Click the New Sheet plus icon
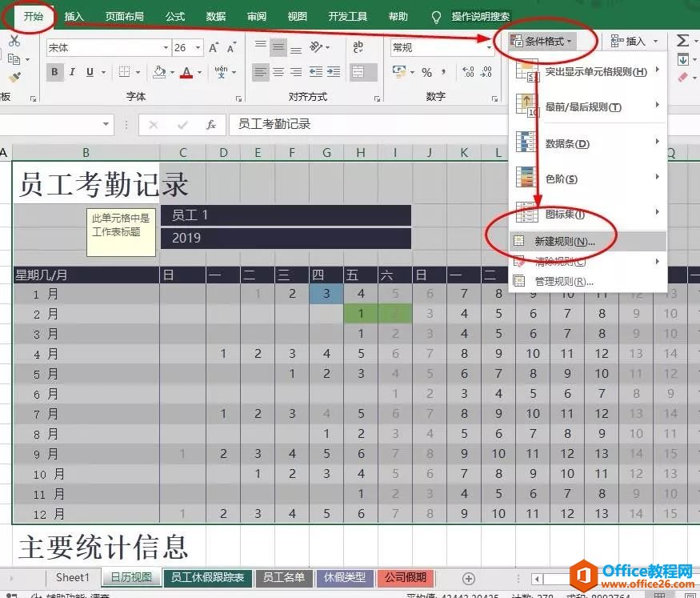 [x=468, y=579]
